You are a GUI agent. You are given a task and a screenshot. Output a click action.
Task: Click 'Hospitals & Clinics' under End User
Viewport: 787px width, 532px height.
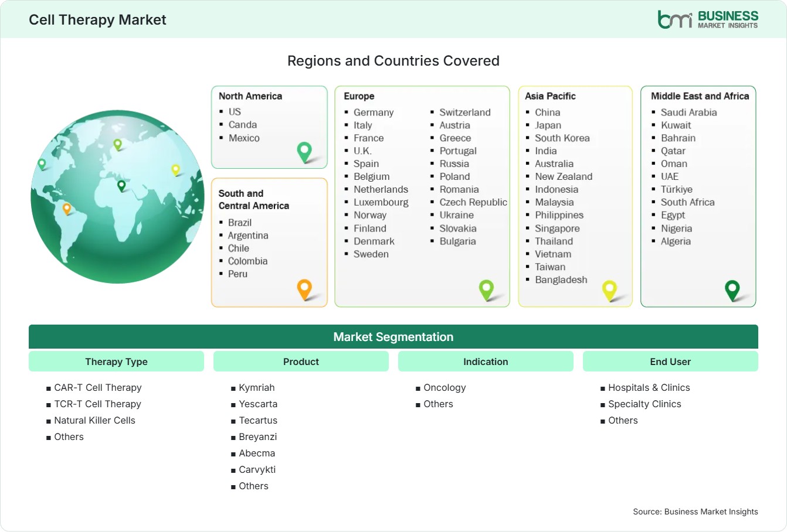pos(649,388)
